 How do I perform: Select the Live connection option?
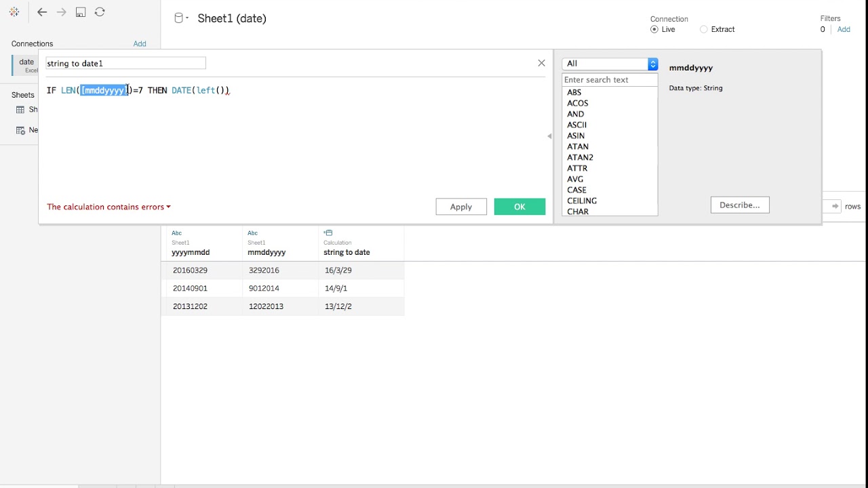[x=654, y=29]
